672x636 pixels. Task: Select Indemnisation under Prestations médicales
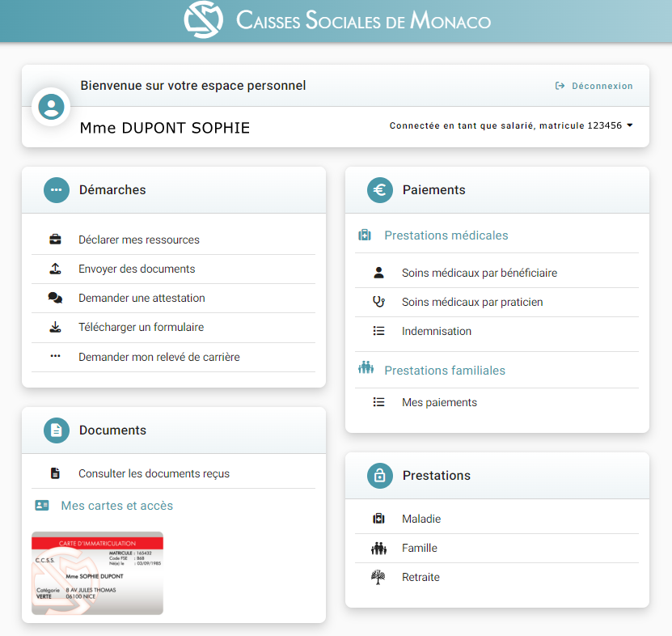click(436, 331)
